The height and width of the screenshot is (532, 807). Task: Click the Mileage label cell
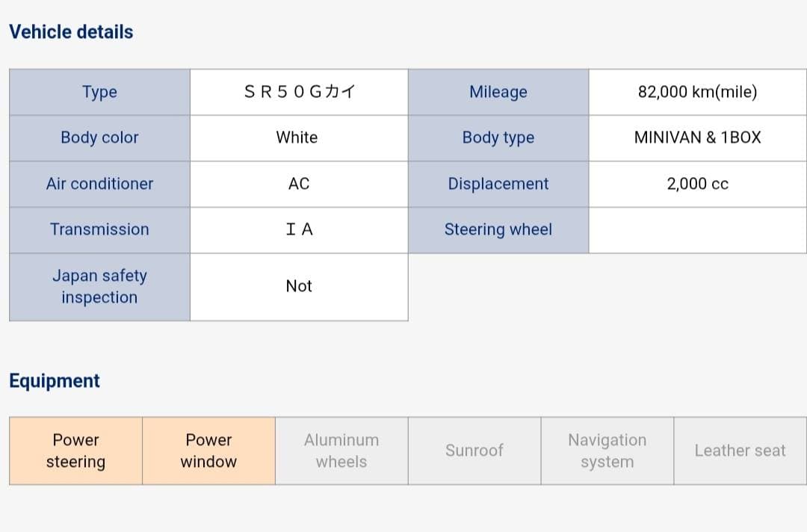point(498,92)
